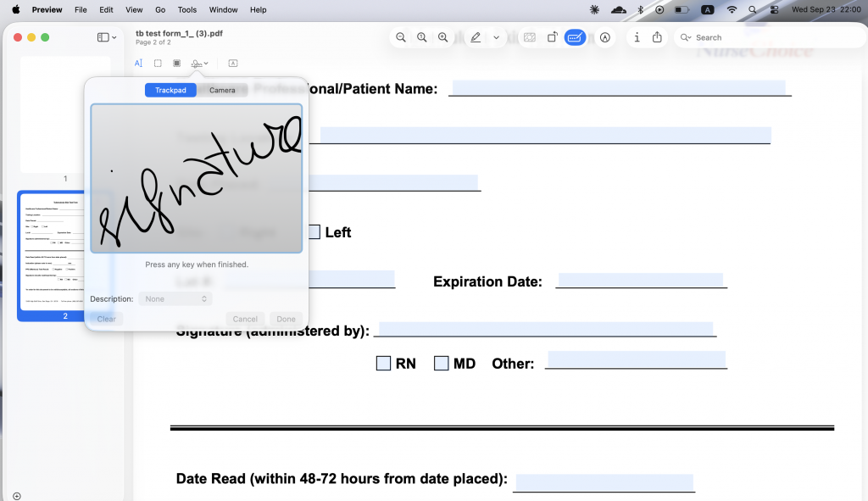Check the MD checkbox

coord(441,363)
